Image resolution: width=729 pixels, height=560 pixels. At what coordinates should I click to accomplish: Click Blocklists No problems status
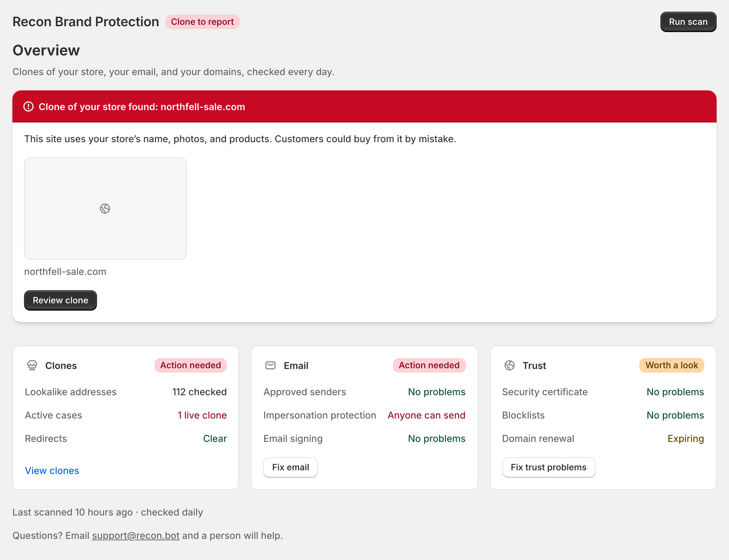coord(675,415)
